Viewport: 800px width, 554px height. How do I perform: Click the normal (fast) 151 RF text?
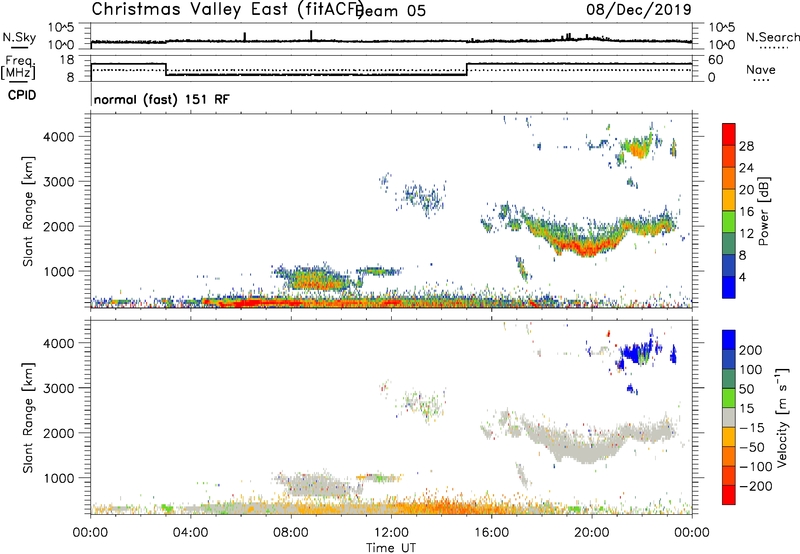point(162,99)
